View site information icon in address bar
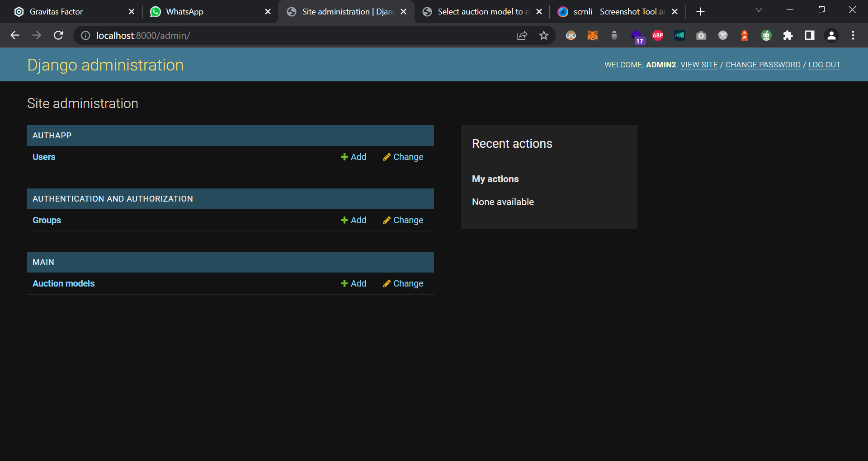Viewport: 868px width, 461px height. (x=85, y=35)
